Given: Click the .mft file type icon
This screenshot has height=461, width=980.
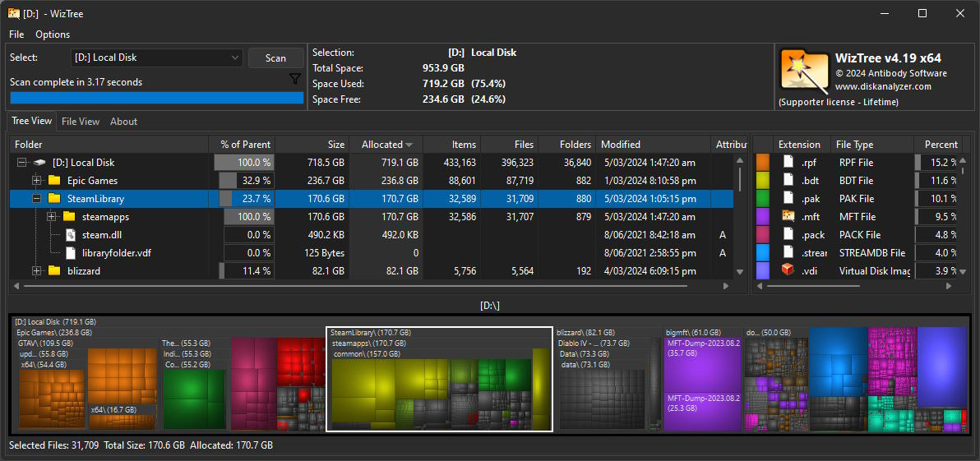Looking at the screenshot, I should click(788, 217).
